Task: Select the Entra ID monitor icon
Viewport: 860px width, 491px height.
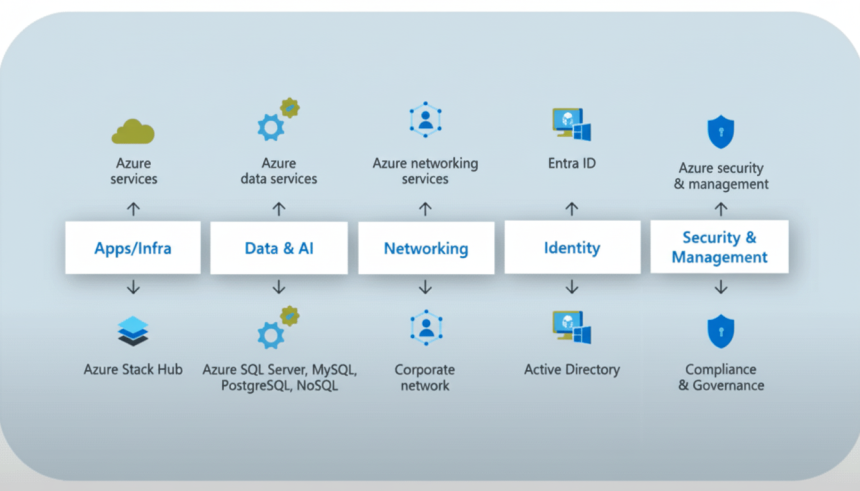Action: click(571, 125)
